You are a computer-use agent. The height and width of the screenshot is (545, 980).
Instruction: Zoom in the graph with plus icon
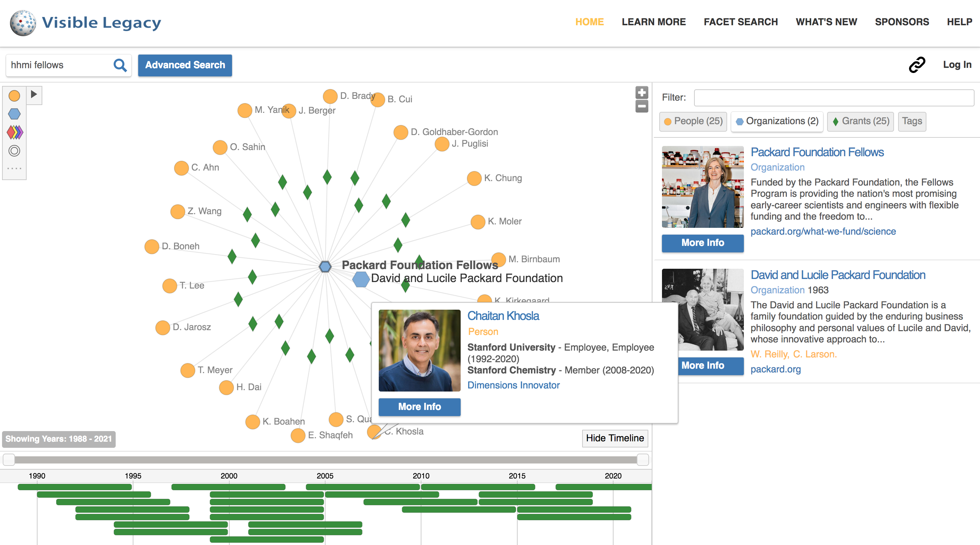click(x=642, y=92)
